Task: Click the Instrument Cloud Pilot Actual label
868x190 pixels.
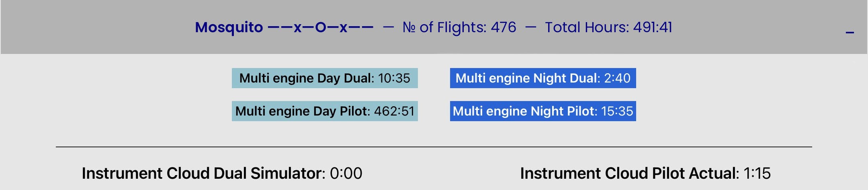Action: click(629, 173)
